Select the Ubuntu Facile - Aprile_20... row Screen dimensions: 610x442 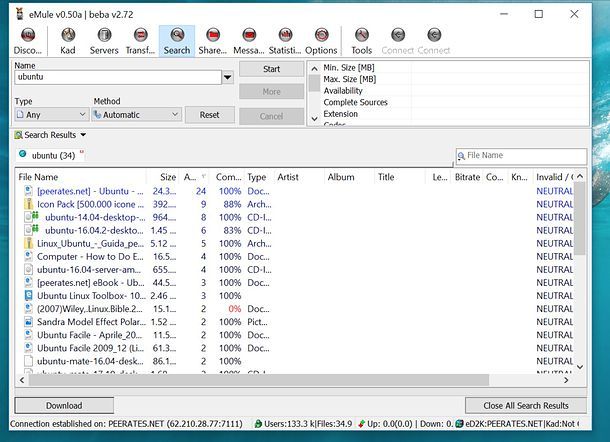(296, 335)
